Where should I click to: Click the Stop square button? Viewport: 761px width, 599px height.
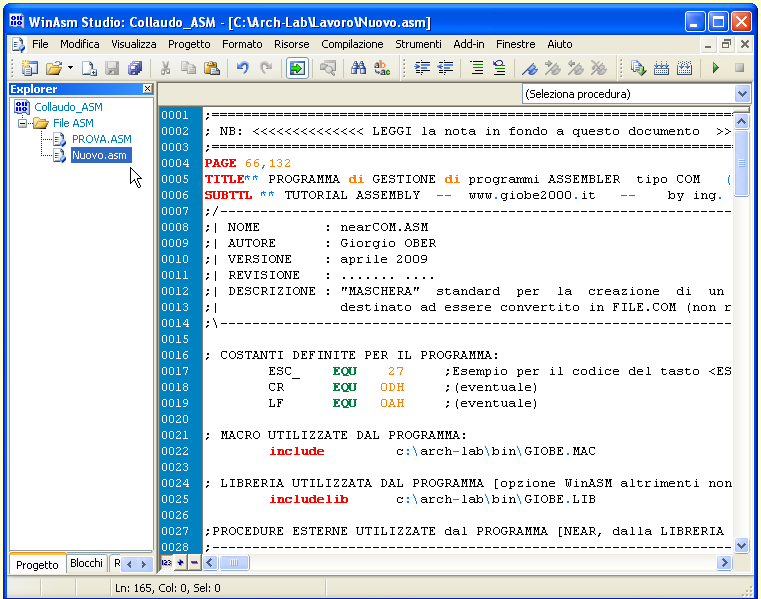click(739, 68)
